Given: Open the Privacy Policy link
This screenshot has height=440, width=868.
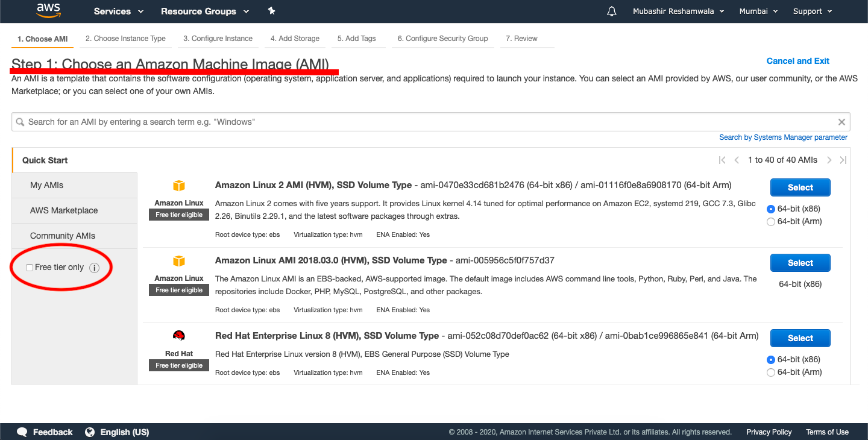Looking at the screenshot, I should coord(769,432).
